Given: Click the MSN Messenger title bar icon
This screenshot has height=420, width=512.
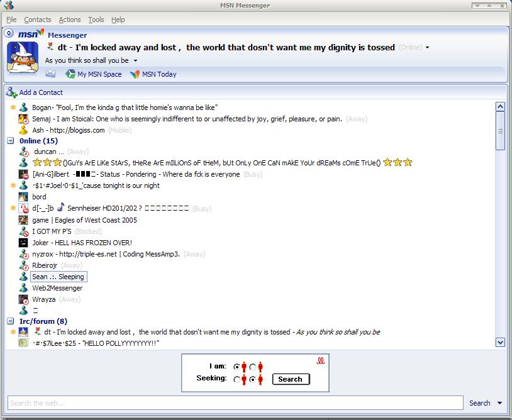Looking at the screenshot, I should pyautogui.click(x=8, y=5).
